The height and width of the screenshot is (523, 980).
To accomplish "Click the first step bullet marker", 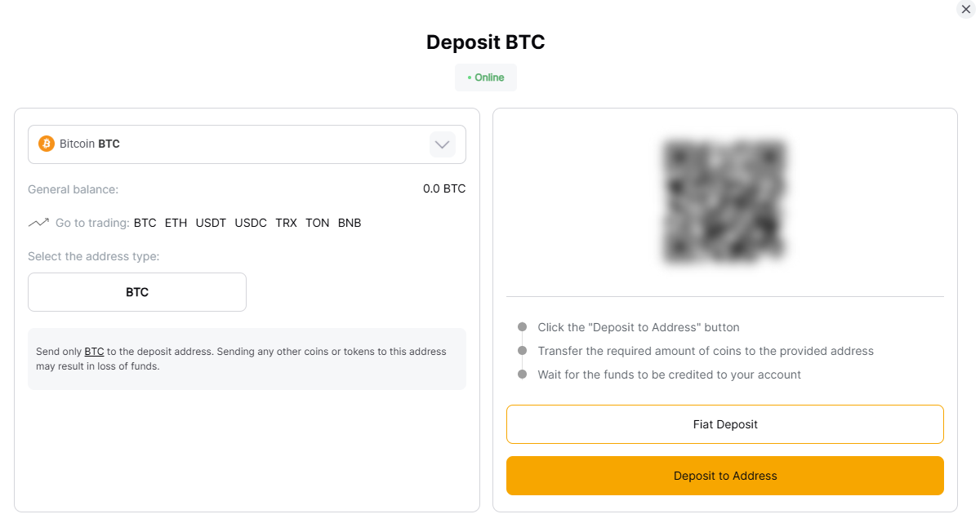I will [522, 327].
